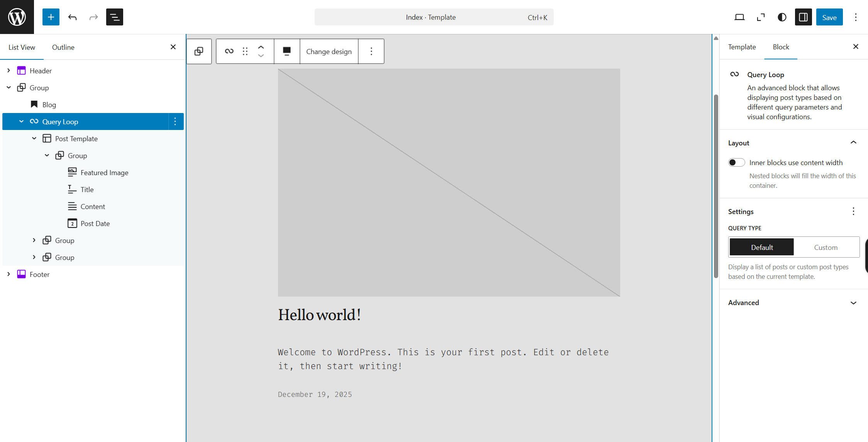Close the Settings sidebar
This screenshot has height=442, width=868.
point(856,47)
